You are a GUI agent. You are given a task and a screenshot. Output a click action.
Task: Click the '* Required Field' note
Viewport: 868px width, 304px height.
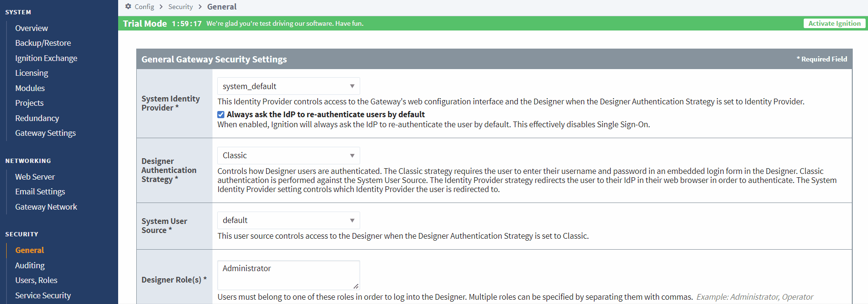(x=822, y=59)
